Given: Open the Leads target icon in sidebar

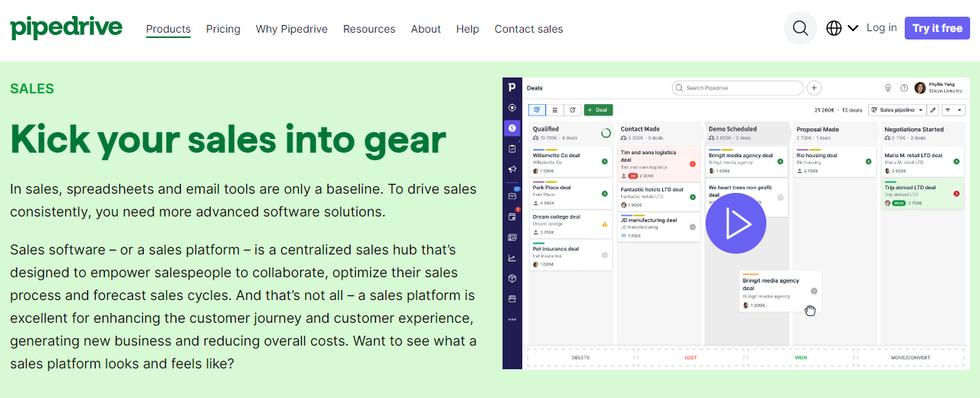Looking at the screenshot, I should coord(512,108).
